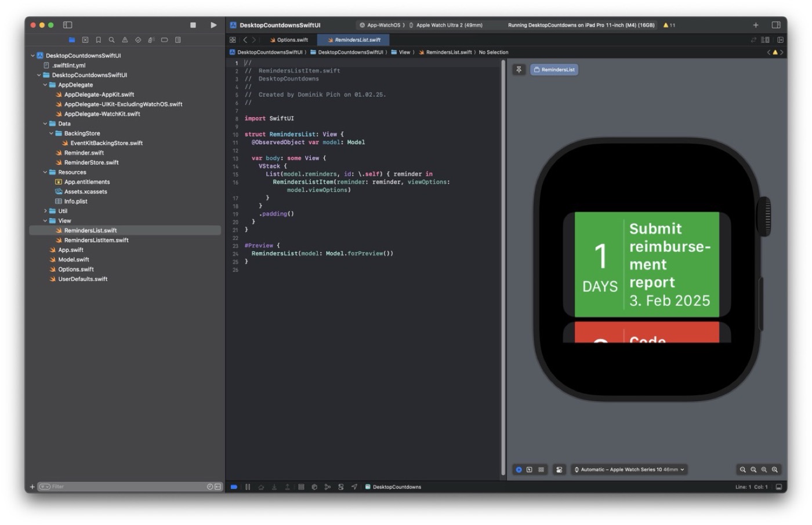
Task: Click the View breadcrumb in the jump bar
Action: click(401, 52)
